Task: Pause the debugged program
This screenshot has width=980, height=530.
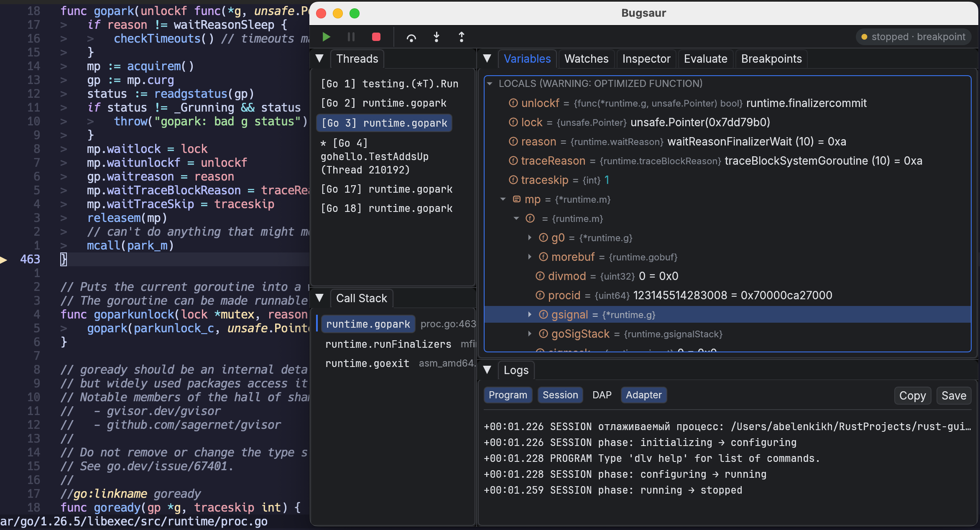Action: [x=351, y=37]
